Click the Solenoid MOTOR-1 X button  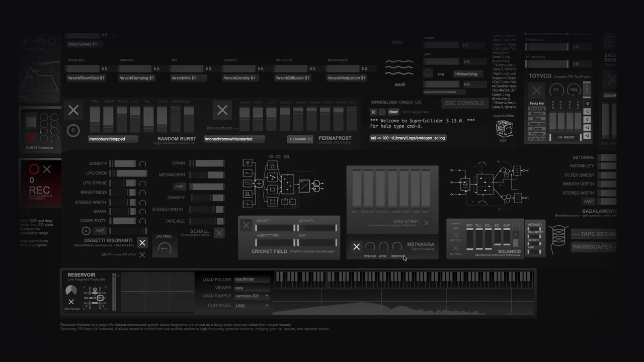coord(455,234)
